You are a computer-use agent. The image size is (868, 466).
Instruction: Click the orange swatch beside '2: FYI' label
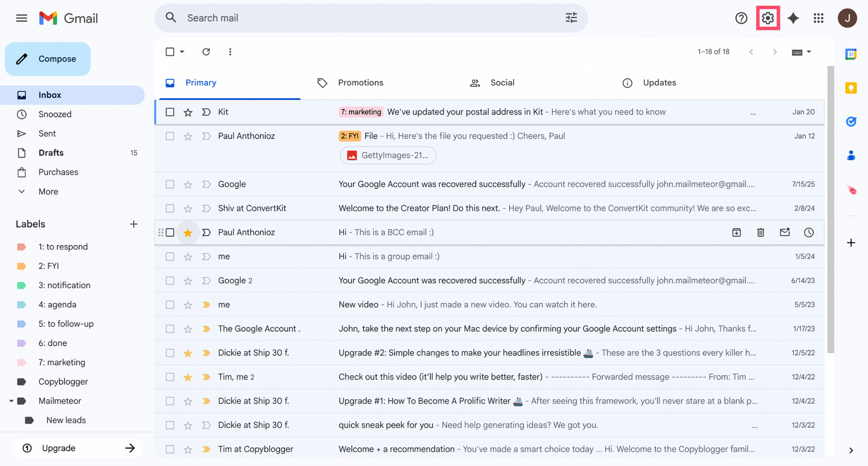tap(21, 266)
